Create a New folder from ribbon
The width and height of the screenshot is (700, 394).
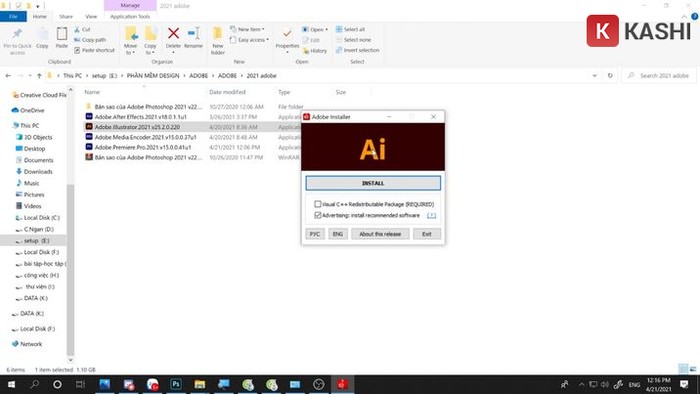click(x=218, y=40)
